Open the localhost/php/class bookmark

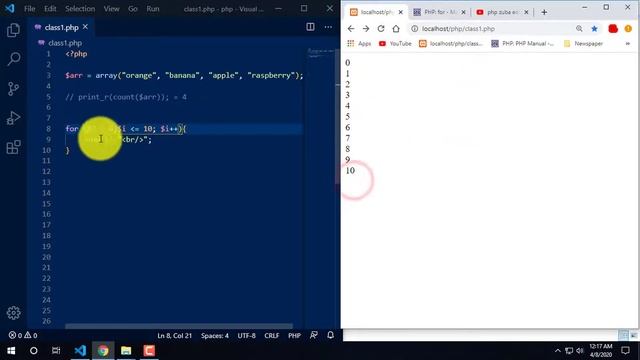451,43
